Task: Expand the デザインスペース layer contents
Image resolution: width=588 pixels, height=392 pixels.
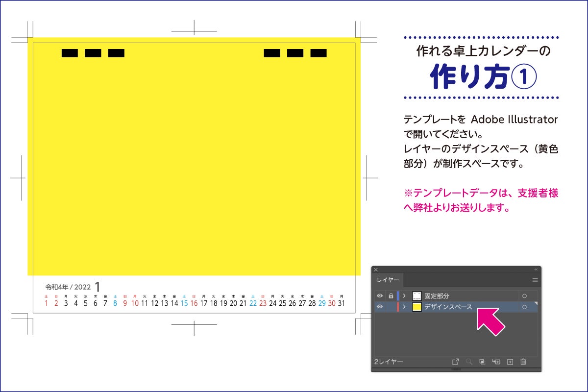Action: [x=404, y=307]
